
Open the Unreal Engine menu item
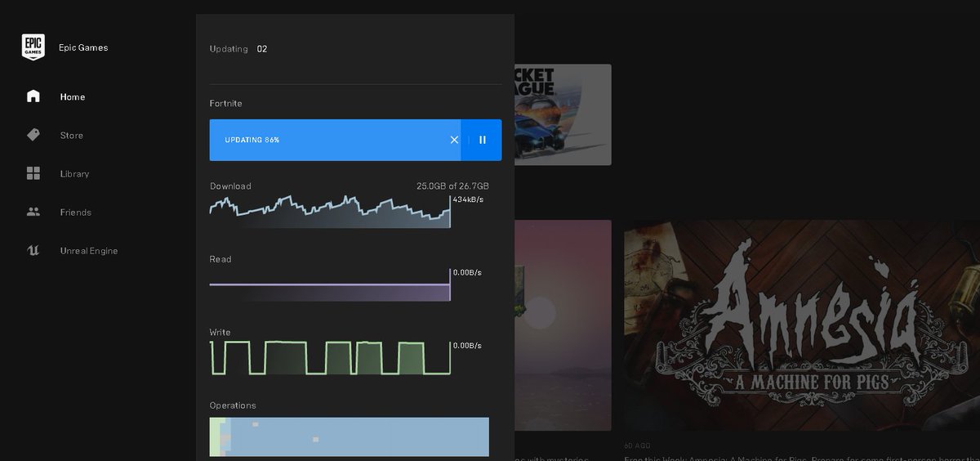89,250
